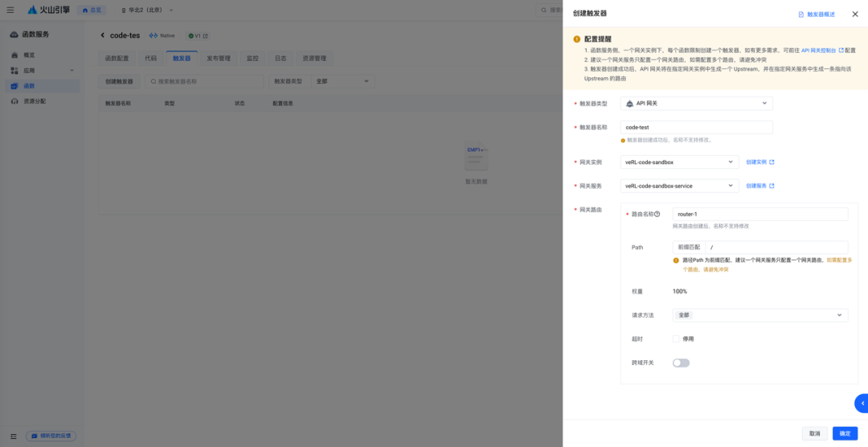This screenshot has height=447, width=868.
Task: Expand the 网关服务 veRL-code-sandbox-service dropdown
Action: 679,186
